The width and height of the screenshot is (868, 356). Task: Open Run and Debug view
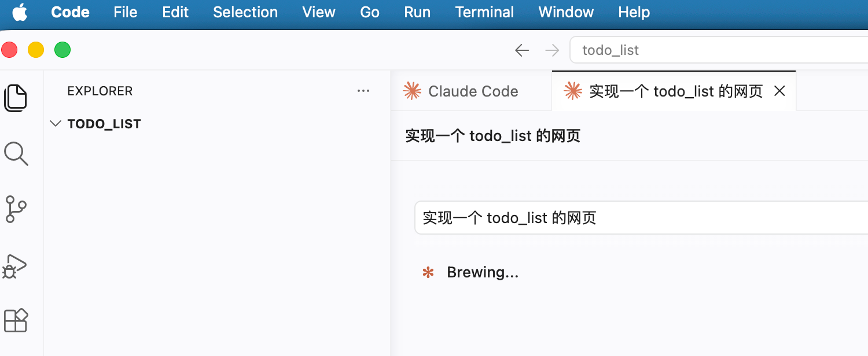click(16, 266)
